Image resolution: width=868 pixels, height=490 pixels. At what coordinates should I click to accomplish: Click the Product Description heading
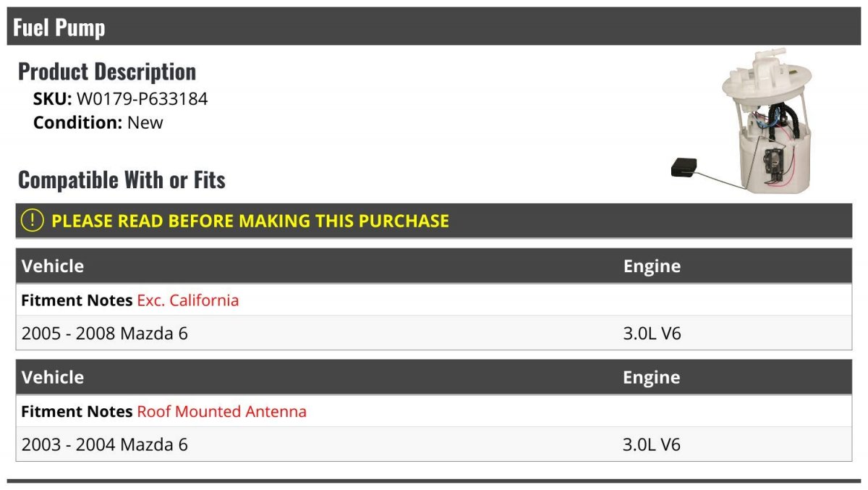click(x=107, y=71)
